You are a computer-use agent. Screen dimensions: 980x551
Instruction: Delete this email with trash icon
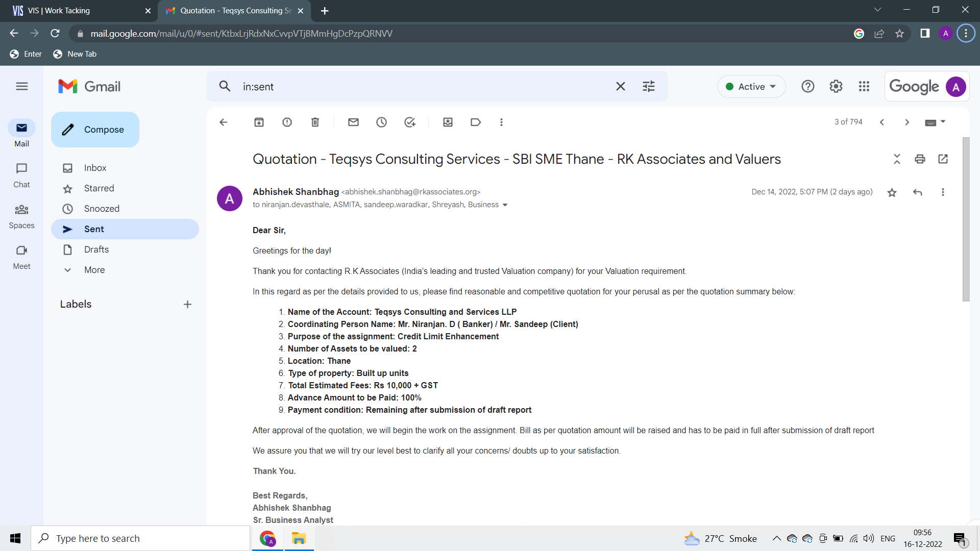[315, 122]
